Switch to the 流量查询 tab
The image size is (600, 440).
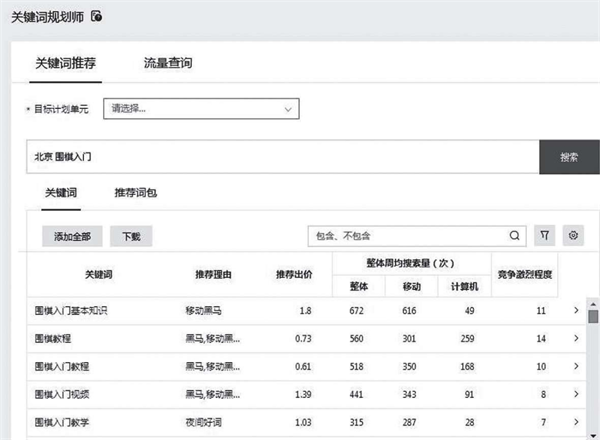click(168, 63)
